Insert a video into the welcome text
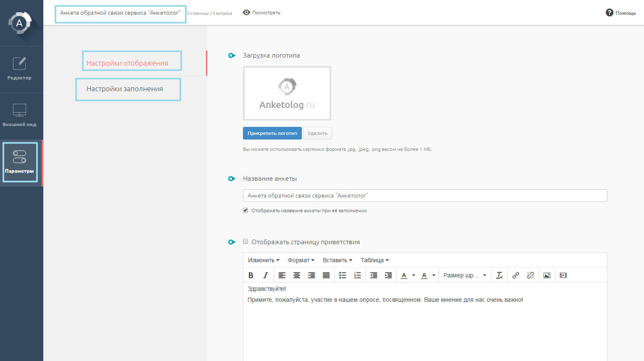 point(563,275)
